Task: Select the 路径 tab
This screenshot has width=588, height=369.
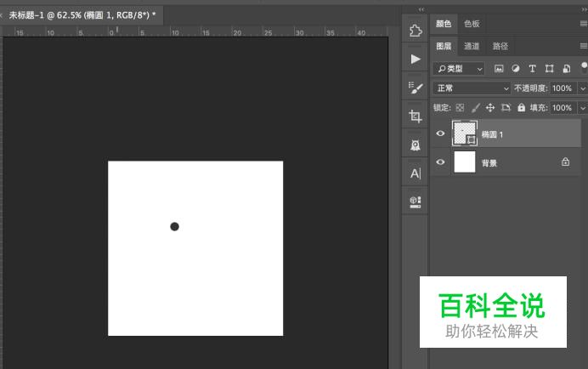Action: 500,46
